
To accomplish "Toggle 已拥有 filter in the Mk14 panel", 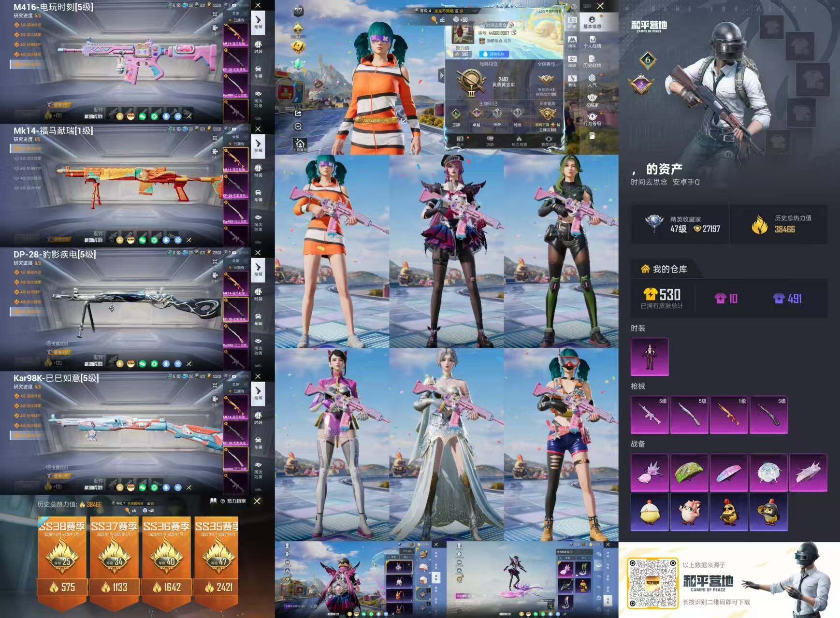I will 236,144.
